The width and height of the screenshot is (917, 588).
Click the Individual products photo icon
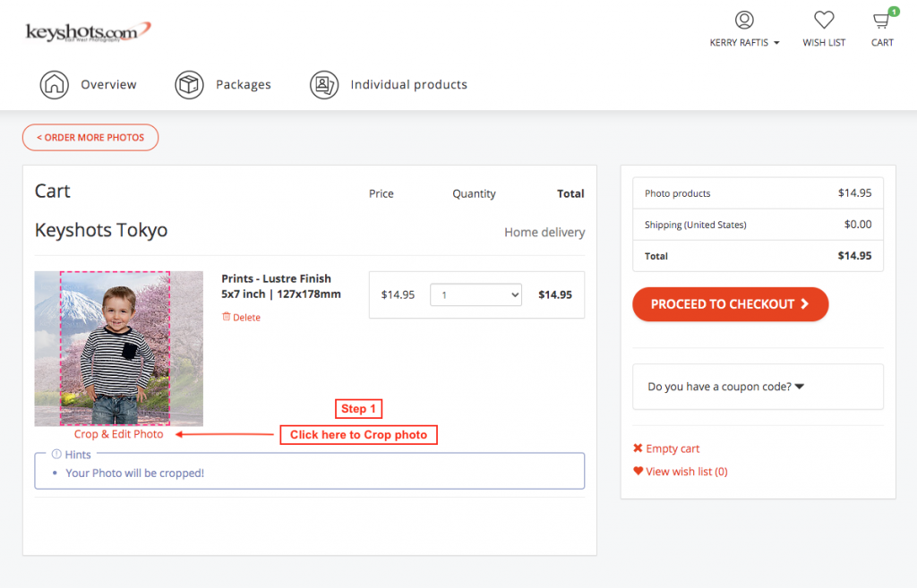pos(323,85)
